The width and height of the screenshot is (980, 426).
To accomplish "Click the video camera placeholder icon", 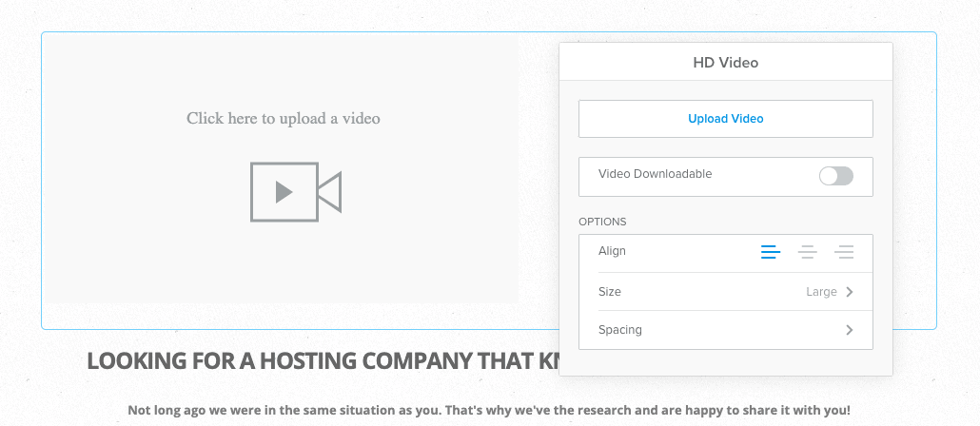I will (x=296, y=192).
